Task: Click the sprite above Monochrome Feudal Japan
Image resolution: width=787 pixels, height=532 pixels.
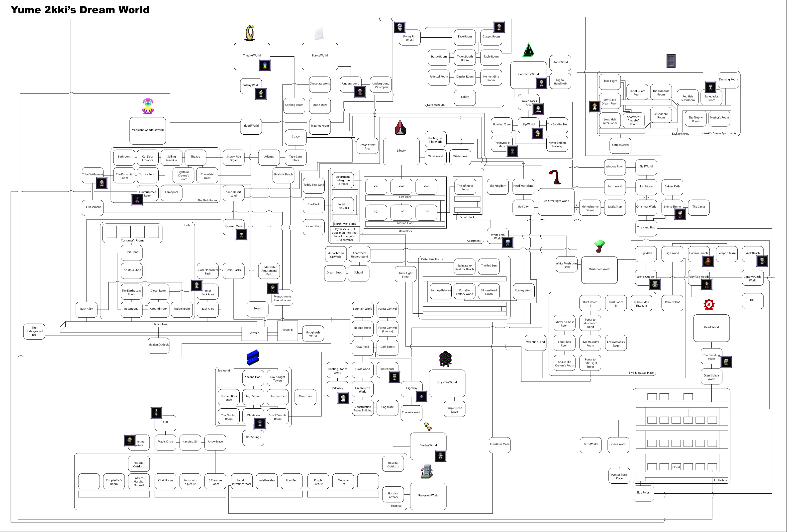Action: pos(273,288)
